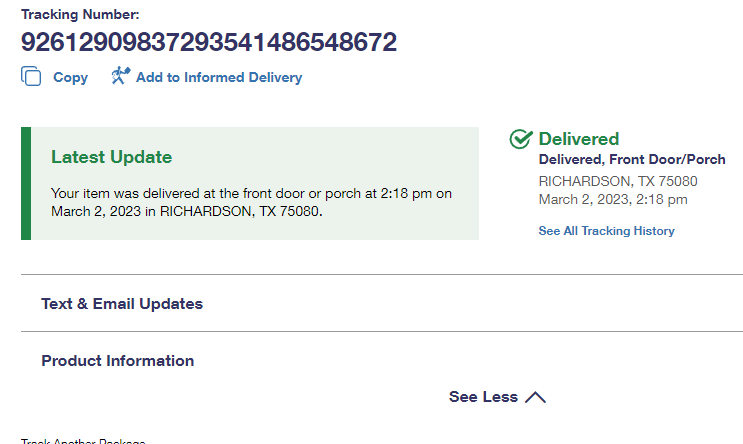The height and width of the screenshot is (444, 743).
Task: Click the Delivered, Front Door/Porch status text
Action: pos(632,160)
